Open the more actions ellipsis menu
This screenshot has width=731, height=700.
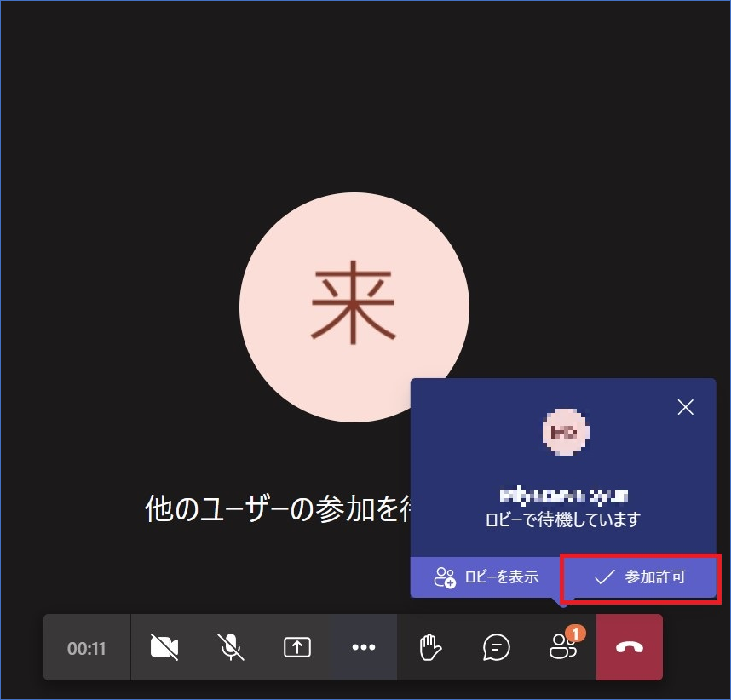click(x=364, y=648)
